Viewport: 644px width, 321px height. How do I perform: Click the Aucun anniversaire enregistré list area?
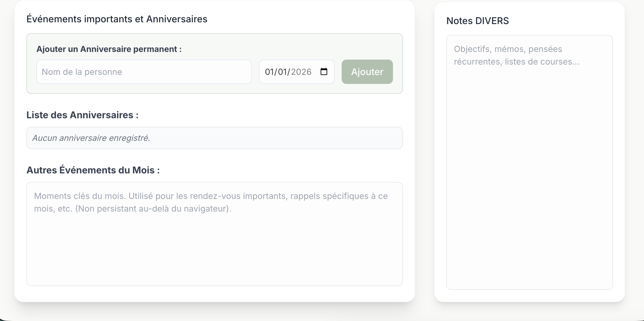(215, 138)
